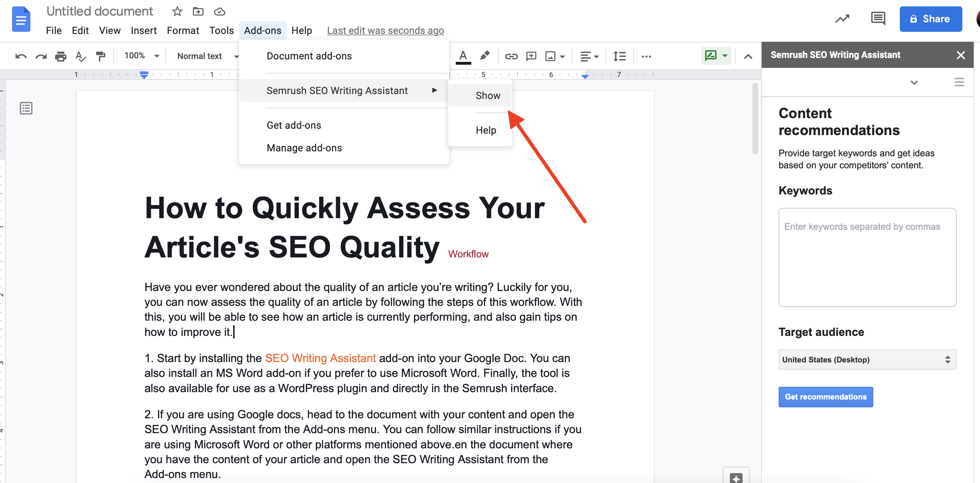This screenshot has width=980, height=483.
Task: Print the document via printer icon
Action: pos(60,56)
